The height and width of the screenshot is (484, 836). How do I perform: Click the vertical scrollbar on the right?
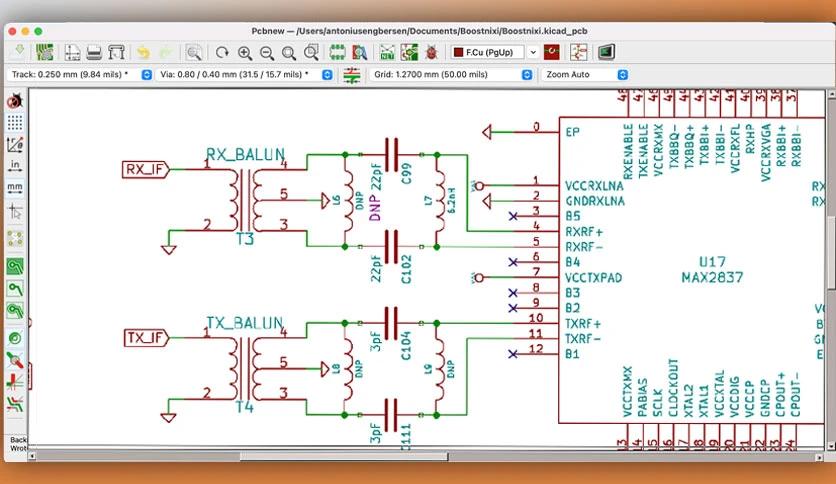[x=831, y=253]
